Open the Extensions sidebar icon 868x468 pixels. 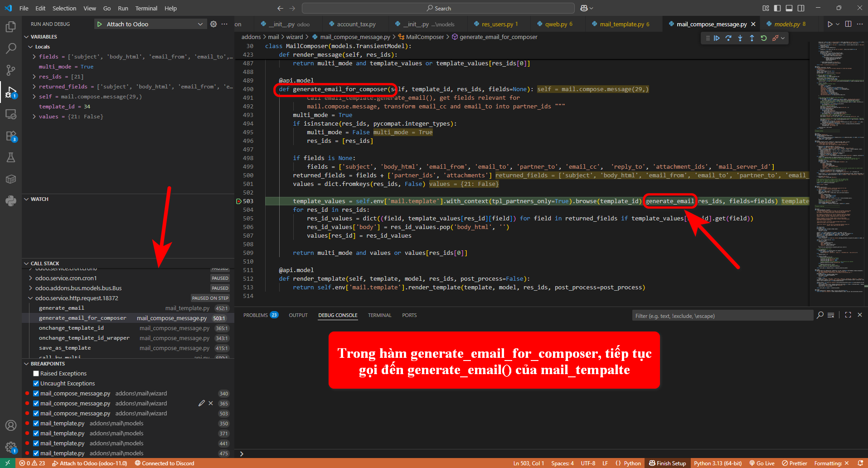click(11, 136)
